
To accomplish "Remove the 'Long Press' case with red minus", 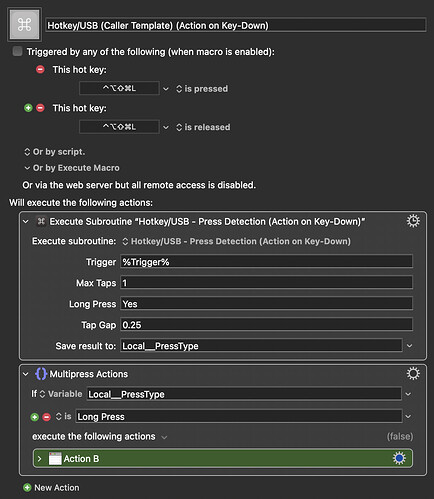I will click(x=46, y=417).
